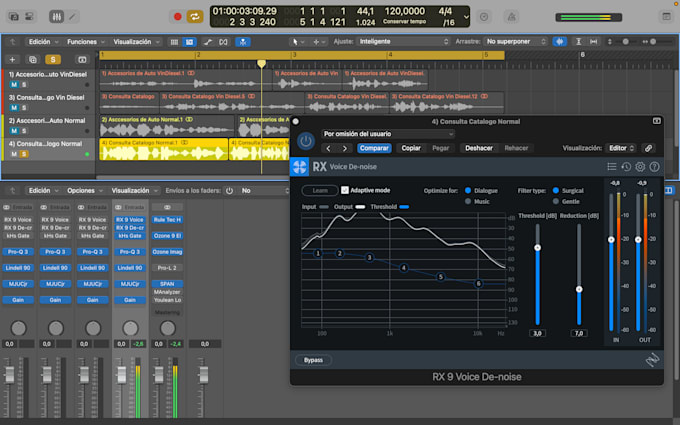Select the Music optimize option
Viewport: 680px width, 425px height.
click(468, 201)
